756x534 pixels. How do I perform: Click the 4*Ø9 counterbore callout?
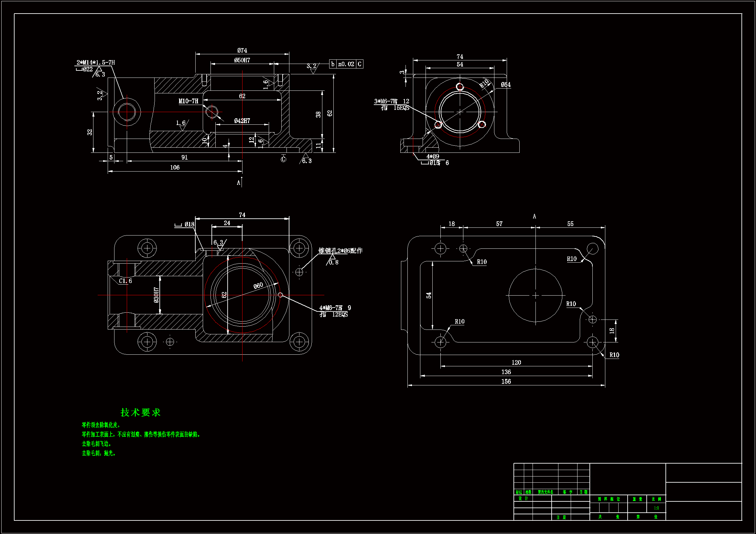pyautogui.click(x=433, y=157)
